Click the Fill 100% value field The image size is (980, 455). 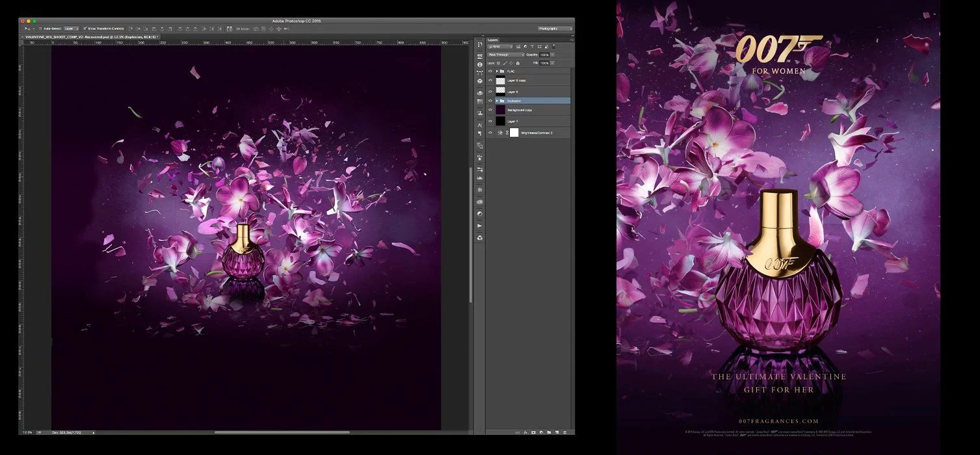pyautogui.click(x=544, y=63)
